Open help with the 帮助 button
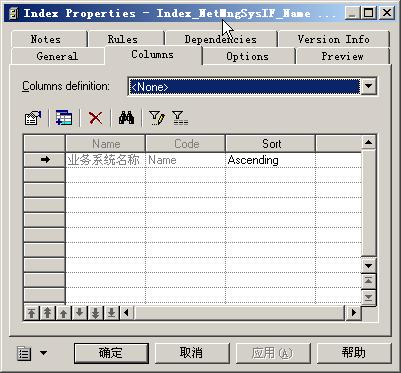401x373 pixels. tap(354, 353)
